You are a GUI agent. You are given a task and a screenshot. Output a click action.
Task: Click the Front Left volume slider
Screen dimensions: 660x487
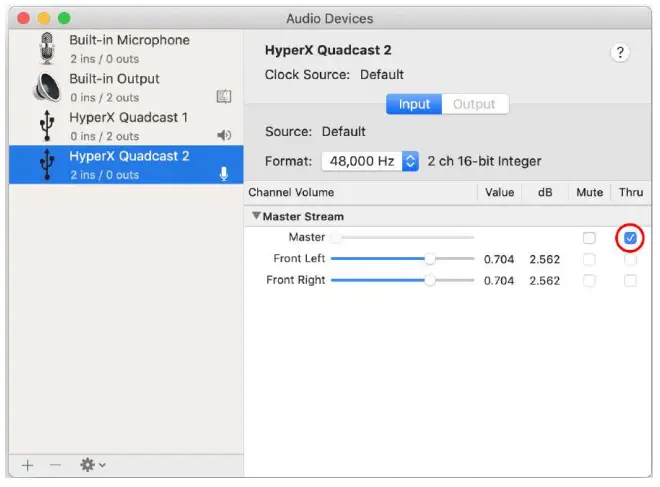(402, 259)
